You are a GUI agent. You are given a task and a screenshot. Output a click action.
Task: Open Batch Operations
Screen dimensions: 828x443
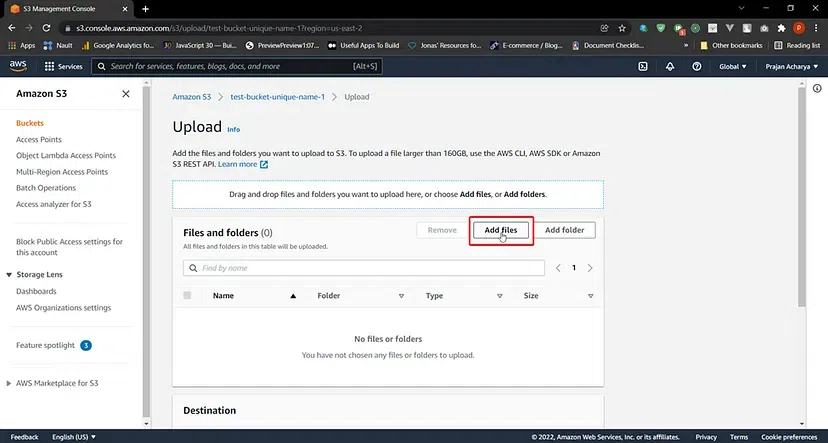tap(46, 187)
